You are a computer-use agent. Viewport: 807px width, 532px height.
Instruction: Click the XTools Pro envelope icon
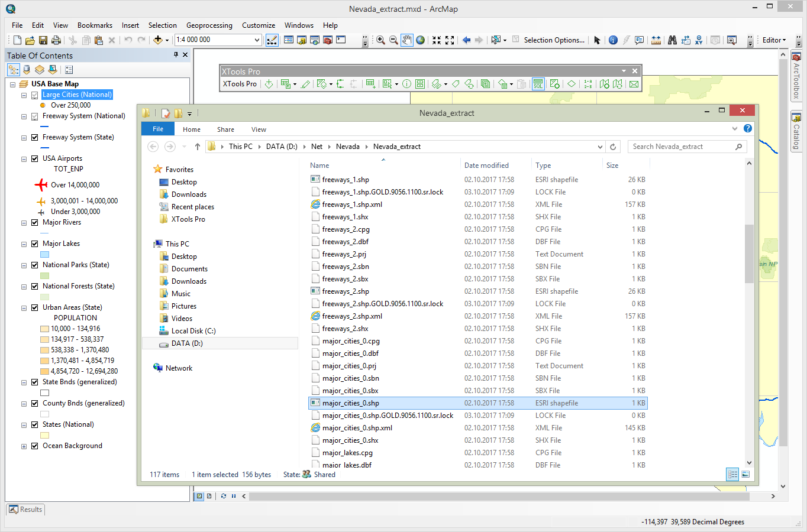pyautogui.click(x=634, y=84)
